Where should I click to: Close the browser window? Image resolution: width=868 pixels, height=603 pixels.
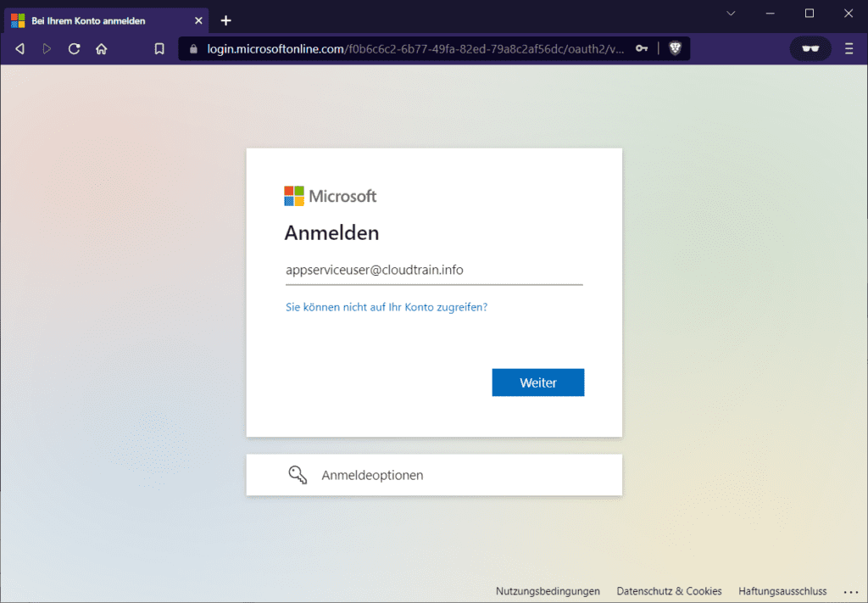(x=849, y=14)
